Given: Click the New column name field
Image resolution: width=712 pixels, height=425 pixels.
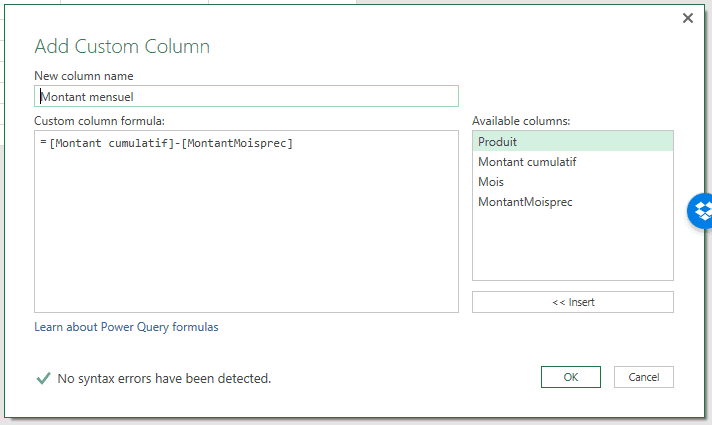Looking at the screenshot, I should click(x=246, y=96).
